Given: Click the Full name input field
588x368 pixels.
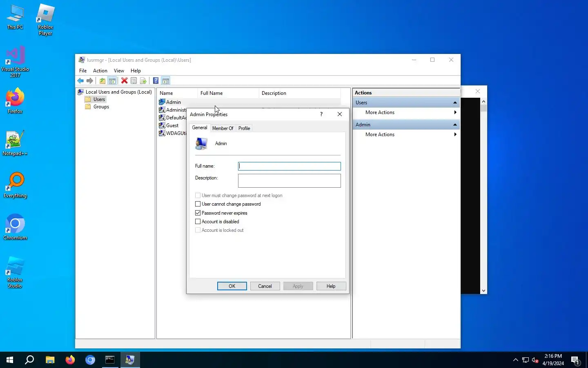Looking at the screenshot, I should point(290,166).
